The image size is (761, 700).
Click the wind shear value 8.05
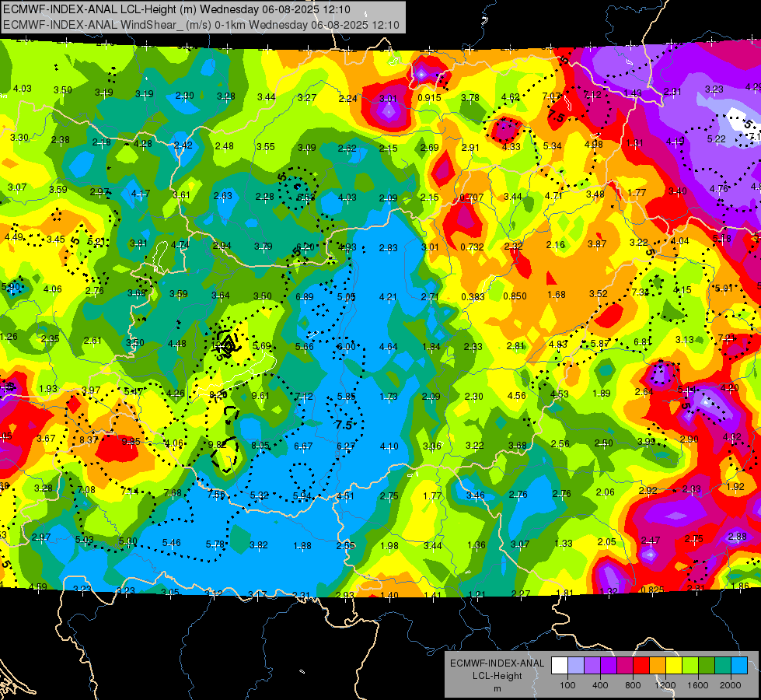260,445
